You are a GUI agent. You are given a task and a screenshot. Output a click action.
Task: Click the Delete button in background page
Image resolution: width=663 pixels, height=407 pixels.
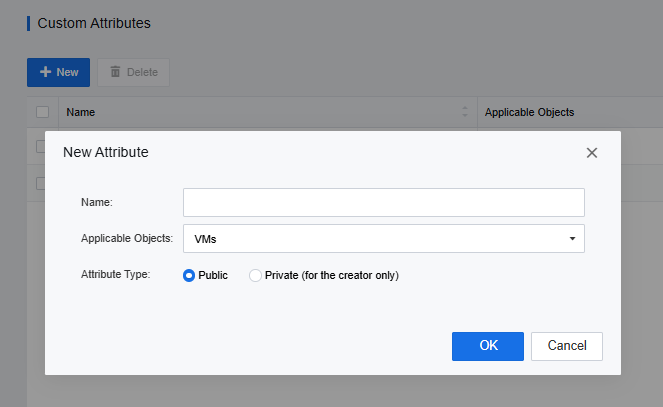(134, 72)
